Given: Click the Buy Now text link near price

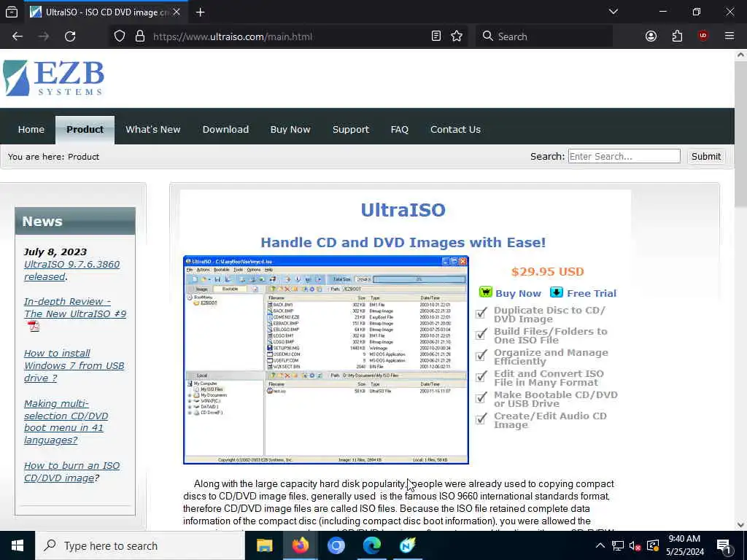Looking at the screenshot, I should pyautogui.click(x=519, y=293).
